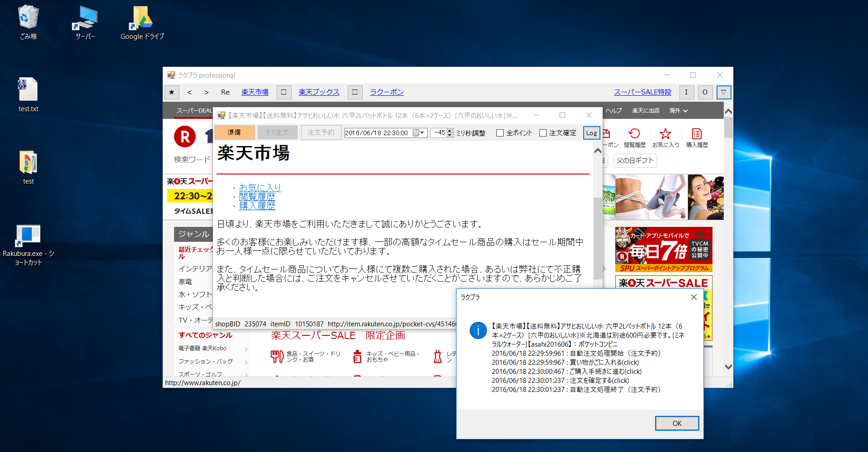
Task: Click the square button next to 楽天ブックス link
Action: 355,92
